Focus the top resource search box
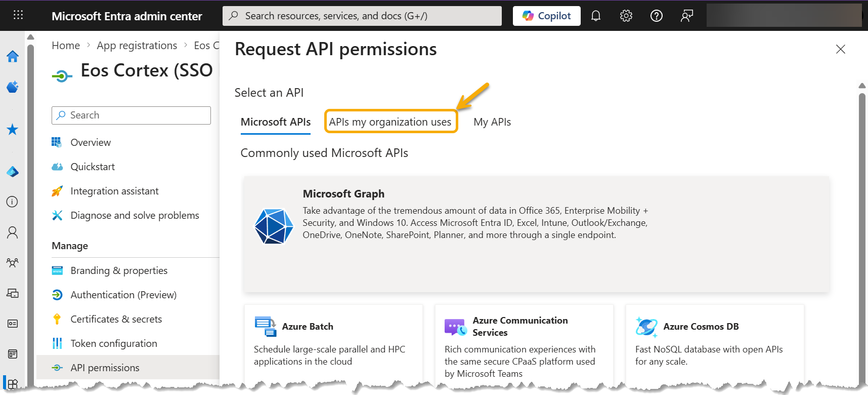 pos(362,16)
